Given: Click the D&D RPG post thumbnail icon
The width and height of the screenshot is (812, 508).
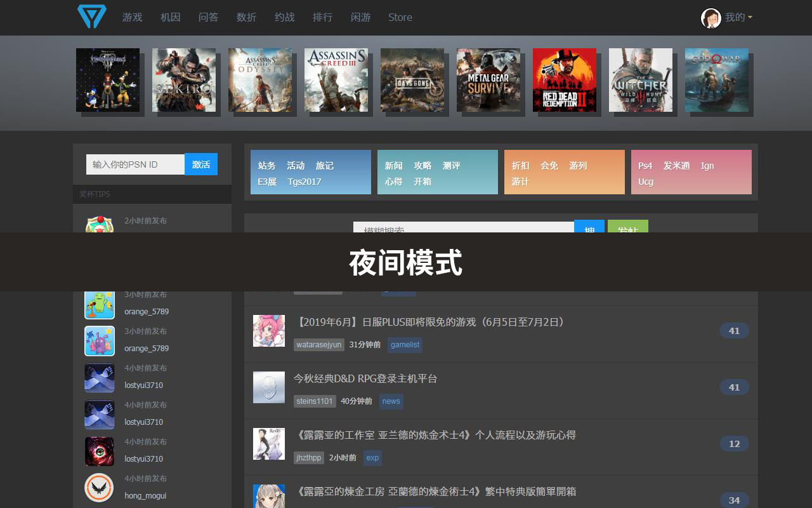Looking at the screenshot, I should tap(268, 387).
